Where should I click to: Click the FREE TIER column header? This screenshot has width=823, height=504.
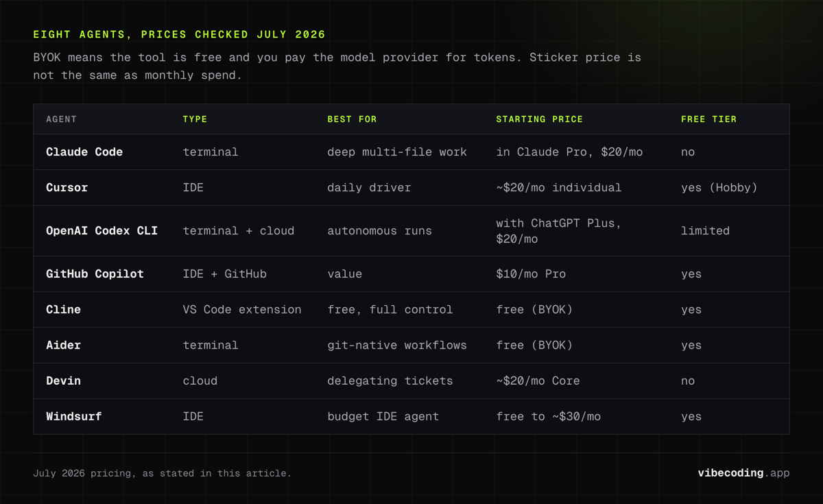click(708, 119)
